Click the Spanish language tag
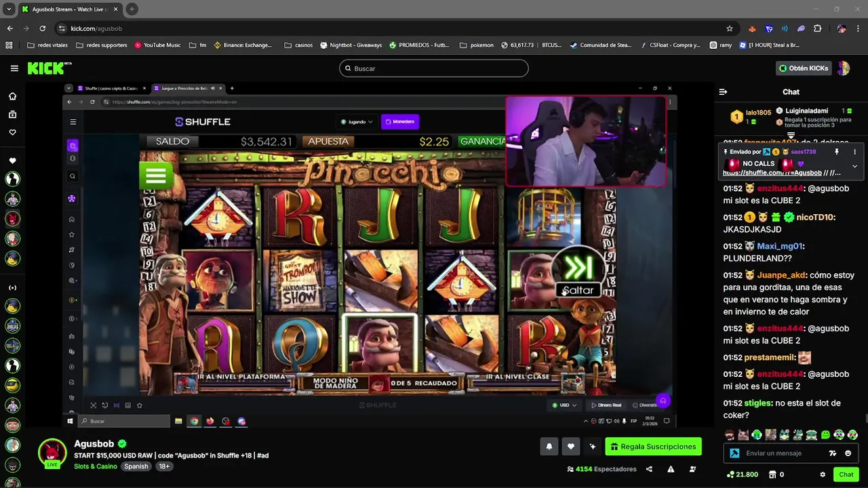868x488 pixels. click(136, 466)
